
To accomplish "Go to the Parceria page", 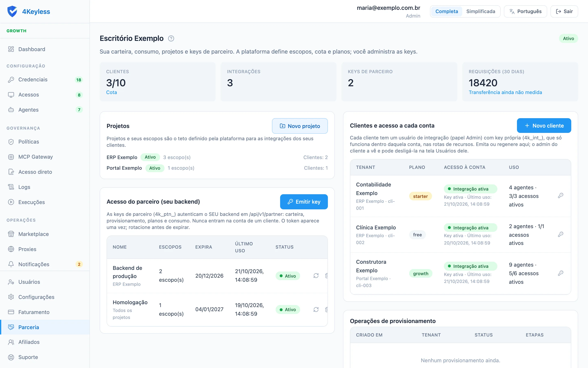I will (x=45, y=327).
